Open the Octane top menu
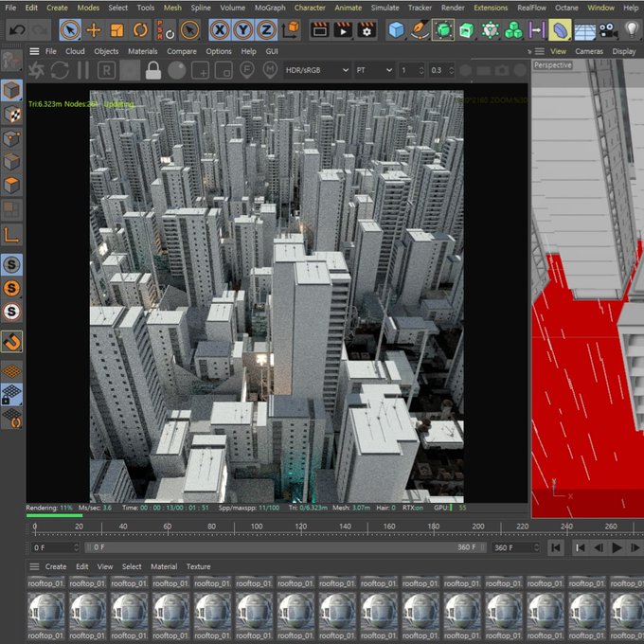This screenshot has width=644, height=644. coord(566,8)
